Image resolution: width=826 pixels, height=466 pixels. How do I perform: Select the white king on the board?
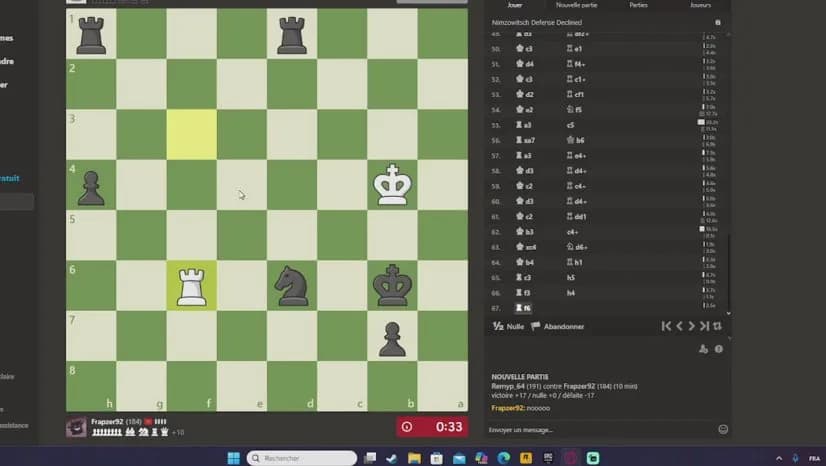(x=392, y=185)
